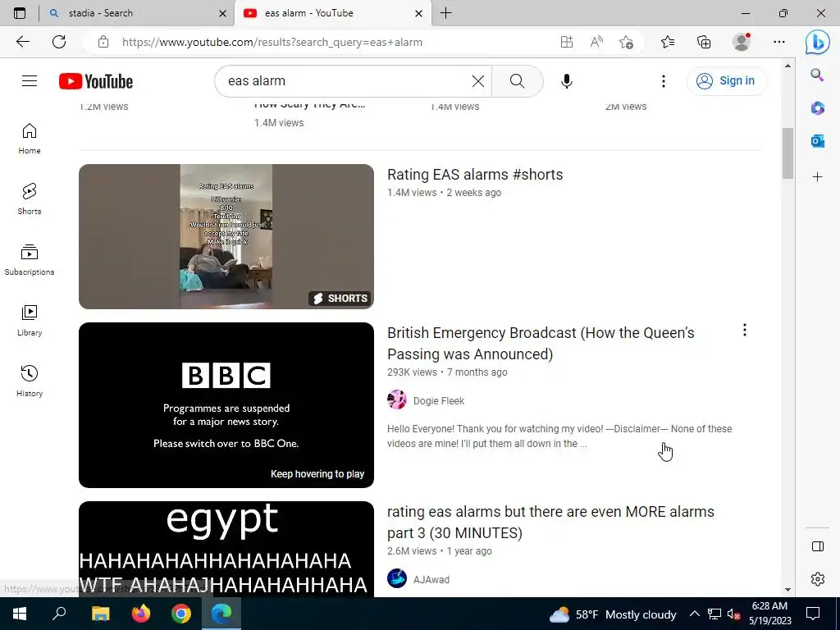Add this page to favorites
This screenshot has height=630, width=840.
tap(626, 42)
